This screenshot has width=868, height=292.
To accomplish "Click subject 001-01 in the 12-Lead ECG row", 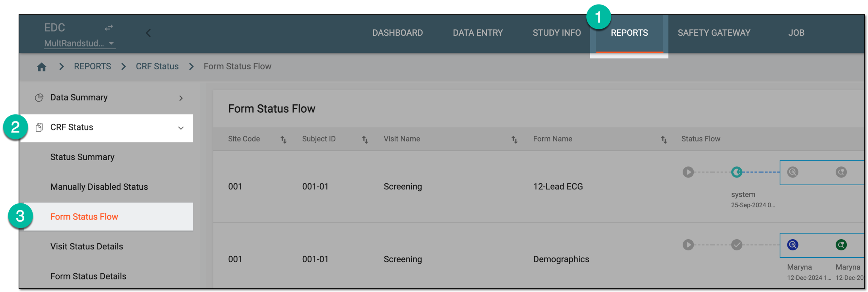I will coord(315,187).
